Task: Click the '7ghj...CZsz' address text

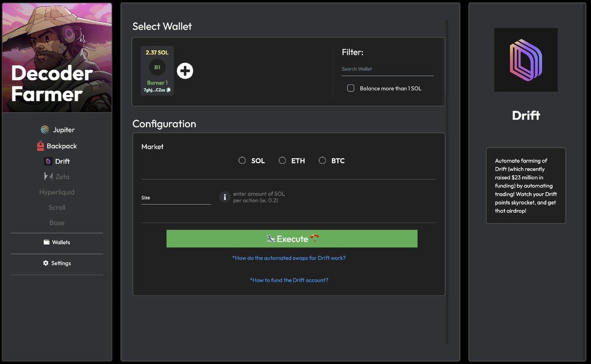Action: click(155, 90)
